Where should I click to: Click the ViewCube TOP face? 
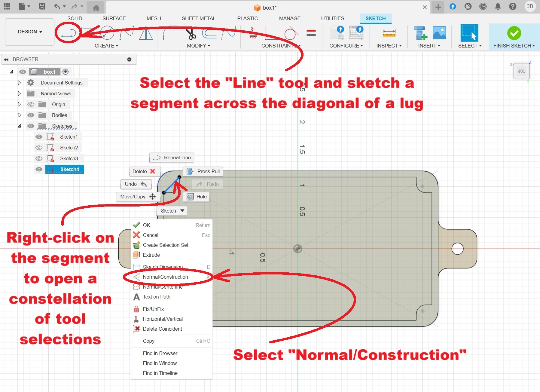[x=521, y=71]
